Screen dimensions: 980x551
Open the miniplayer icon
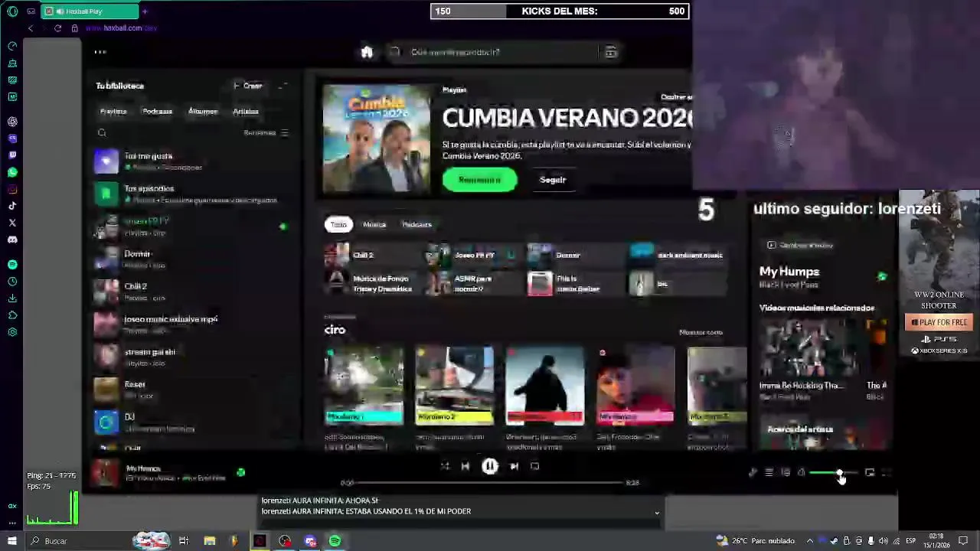click(870, 474)
